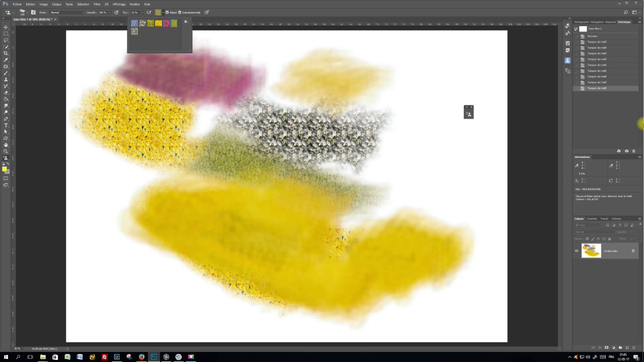
Task: Open the Historique panel options menu
Action: click(x=639, y=22)
